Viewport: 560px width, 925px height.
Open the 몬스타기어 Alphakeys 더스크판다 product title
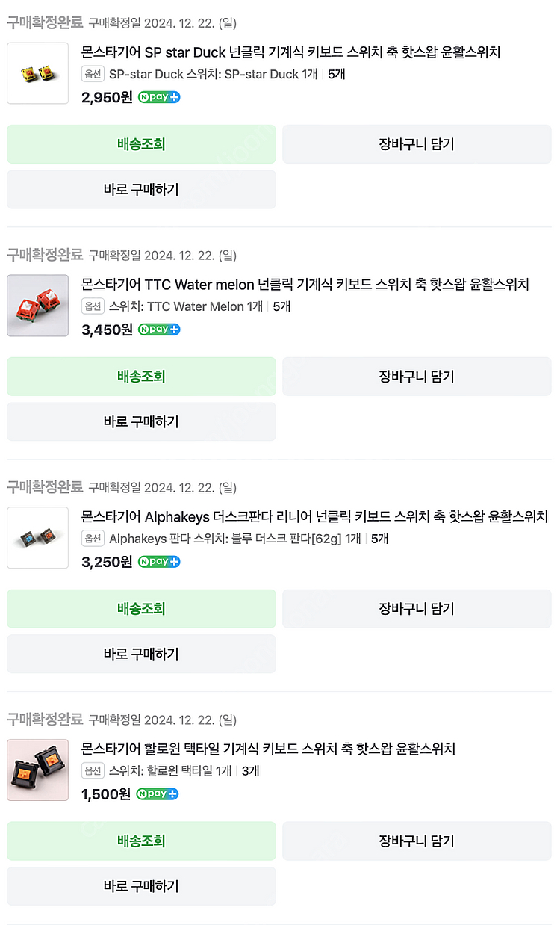click(314, 517)
